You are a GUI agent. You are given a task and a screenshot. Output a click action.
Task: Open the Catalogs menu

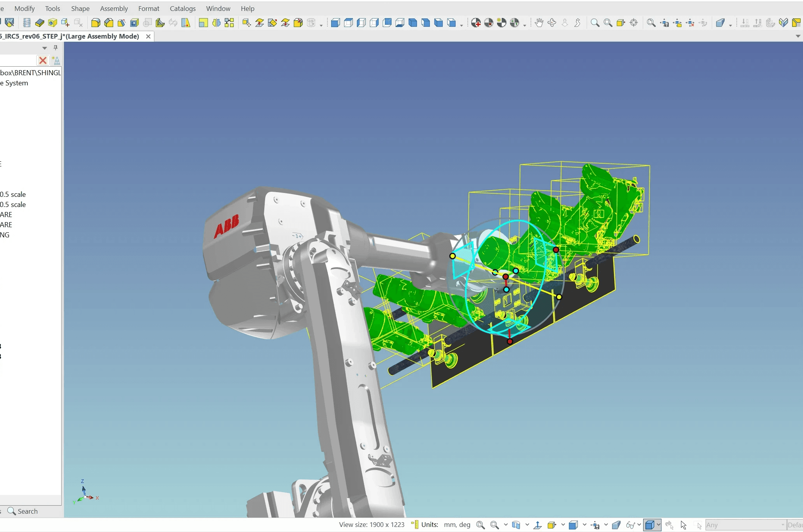(x=182, y=9)
